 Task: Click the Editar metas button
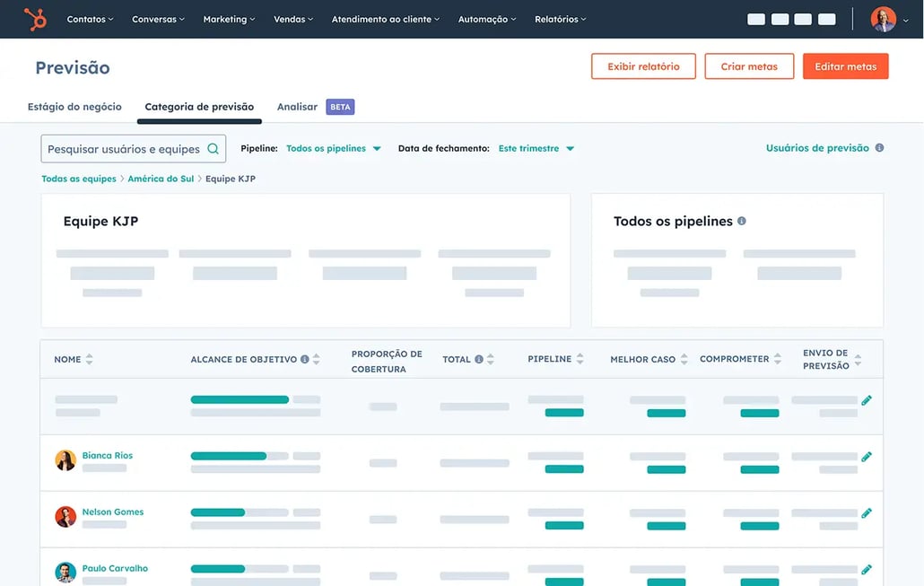(845, 66)
